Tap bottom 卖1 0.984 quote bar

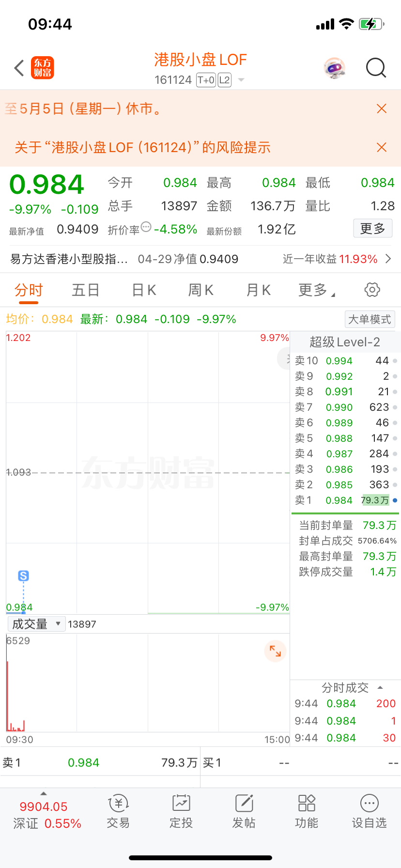coord(100,763)
